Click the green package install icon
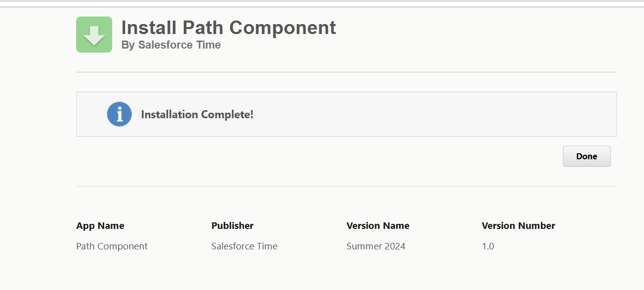 [94, 34]
